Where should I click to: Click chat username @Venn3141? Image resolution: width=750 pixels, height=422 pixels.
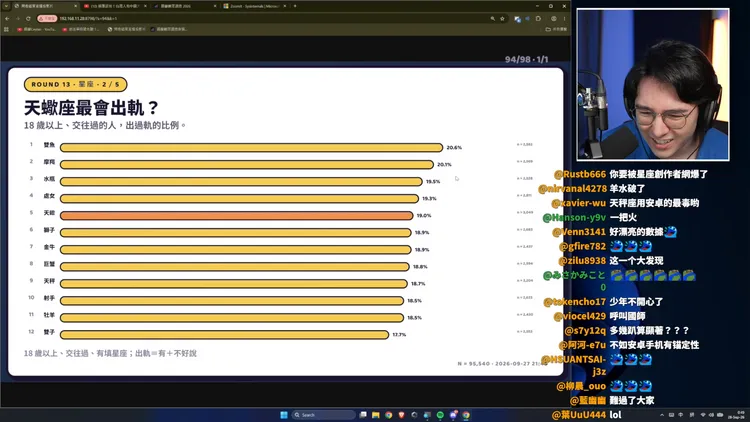coord(579,232)
